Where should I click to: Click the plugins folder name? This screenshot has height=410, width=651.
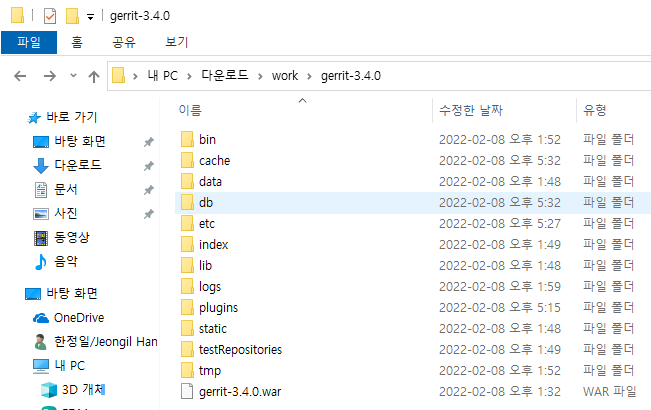[x=218, y=308]
